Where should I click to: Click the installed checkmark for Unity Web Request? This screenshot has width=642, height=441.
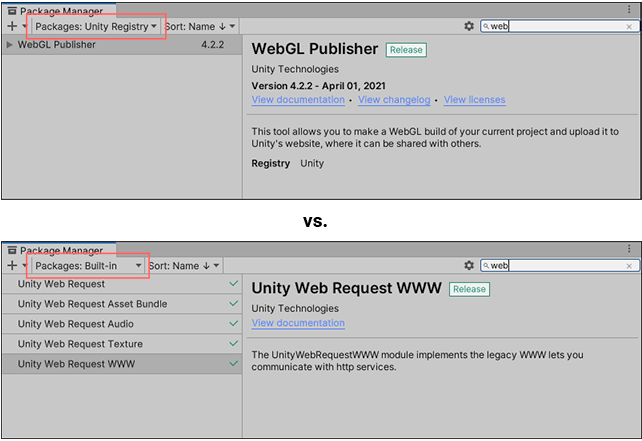234,283
